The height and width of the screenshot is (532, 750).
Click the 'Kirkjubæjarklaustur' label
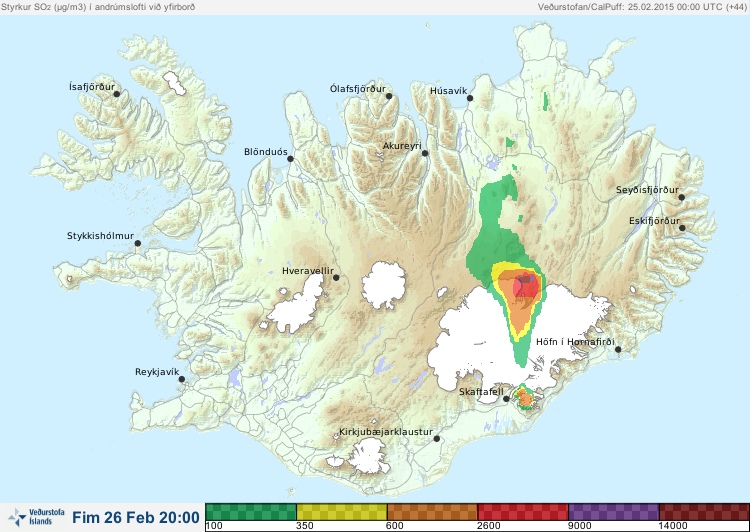(386, 432)
